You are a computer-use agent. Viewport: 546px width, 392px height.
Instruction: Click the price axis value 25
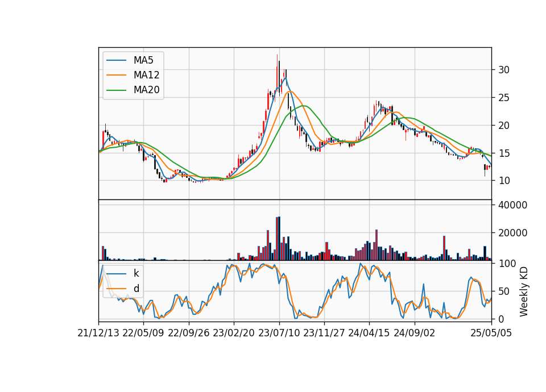click(x=504, y=98)
